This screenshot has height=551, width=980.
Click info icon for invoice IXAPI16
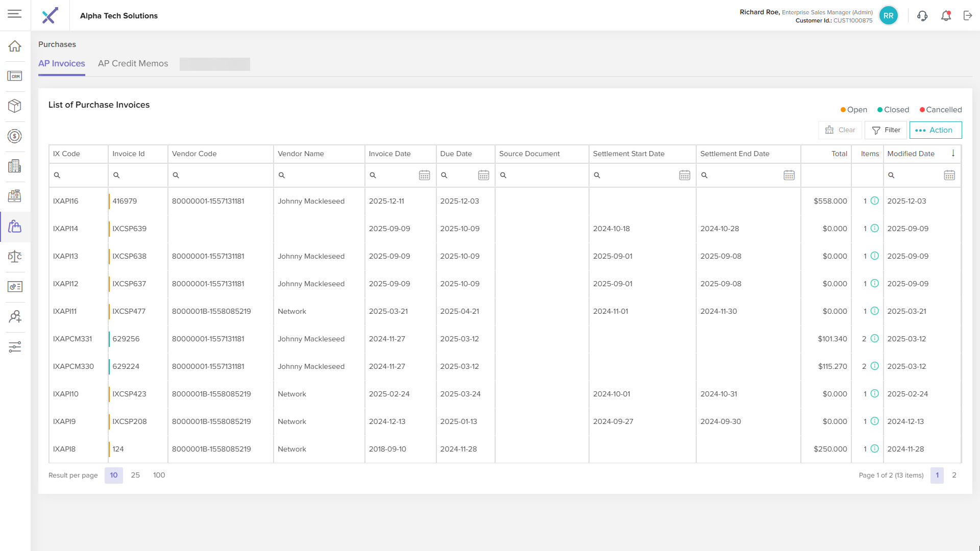tap(874, 201)
